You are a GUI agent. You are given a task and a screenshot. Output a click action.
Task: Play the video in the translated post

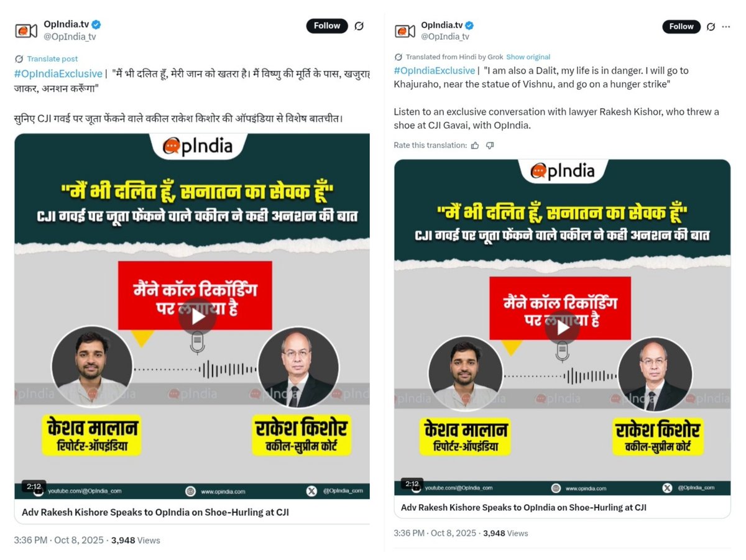[x=563, y=327]
